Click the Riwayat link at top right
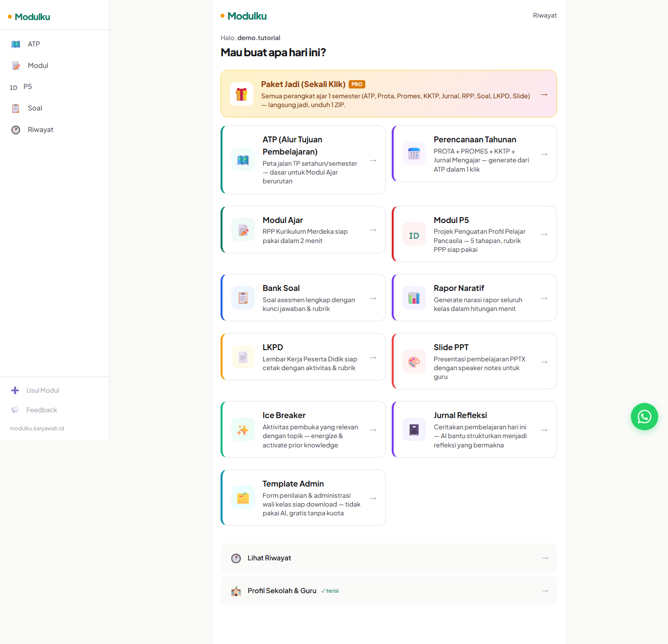This screenshot has height=644, width=668. point(545,16)
